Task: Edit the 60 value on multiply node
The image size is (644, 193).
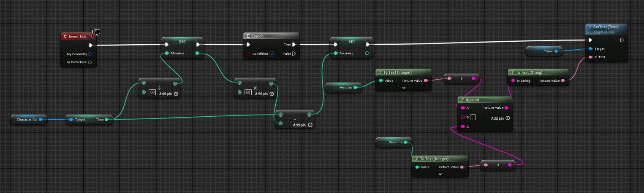Action: (248, 92)
